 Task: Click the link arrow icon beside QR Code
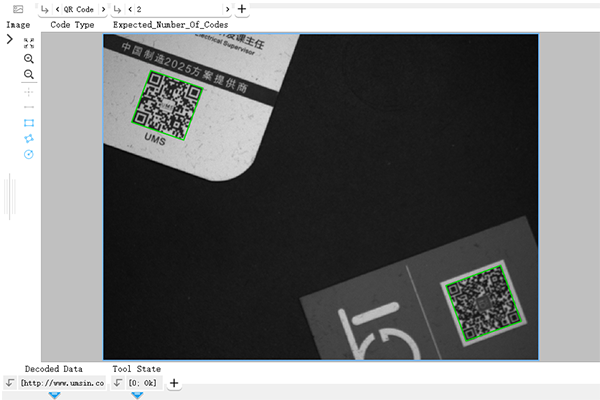pos(45,9)
